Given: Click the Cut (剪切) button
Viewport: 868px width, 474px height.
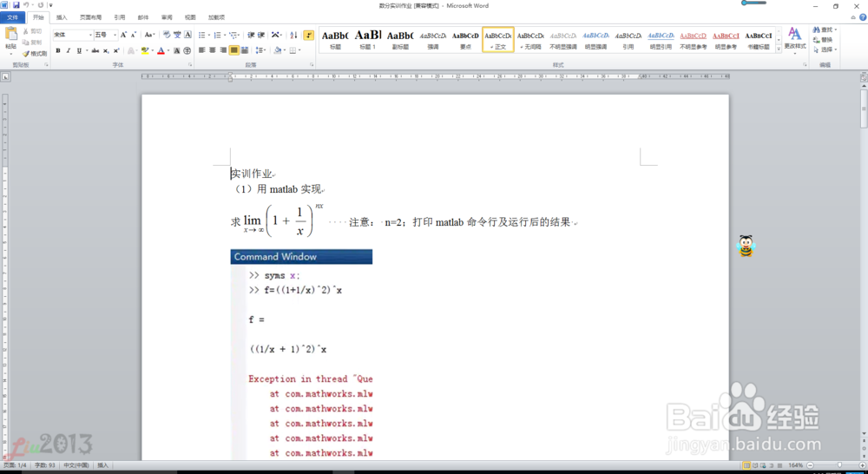Looking at the screenshot, I should [33, 31].
